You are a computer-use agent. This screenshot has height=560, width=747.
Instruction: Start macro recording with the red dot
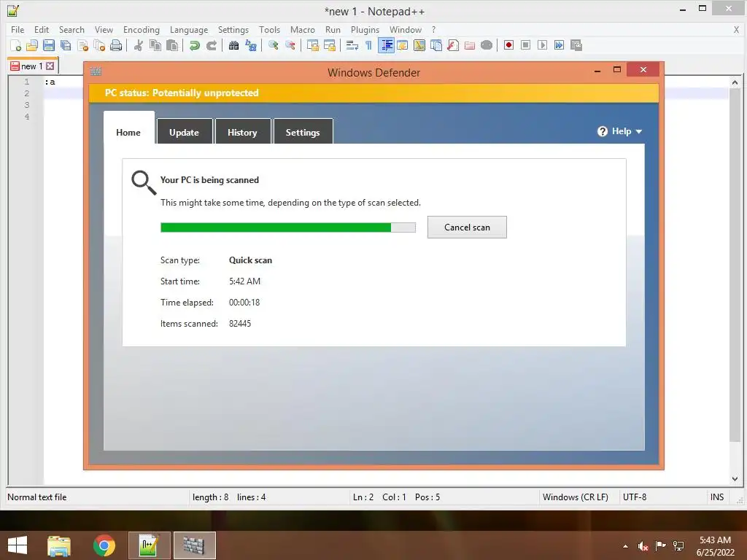(508, 45)
